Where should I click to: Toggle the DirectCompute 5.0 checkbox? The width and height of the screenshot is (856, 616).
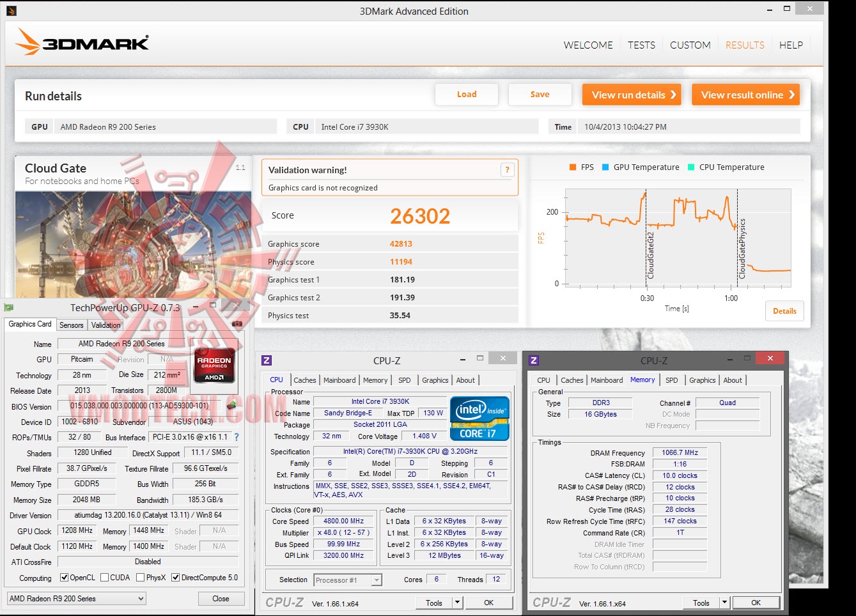[176, 578]
